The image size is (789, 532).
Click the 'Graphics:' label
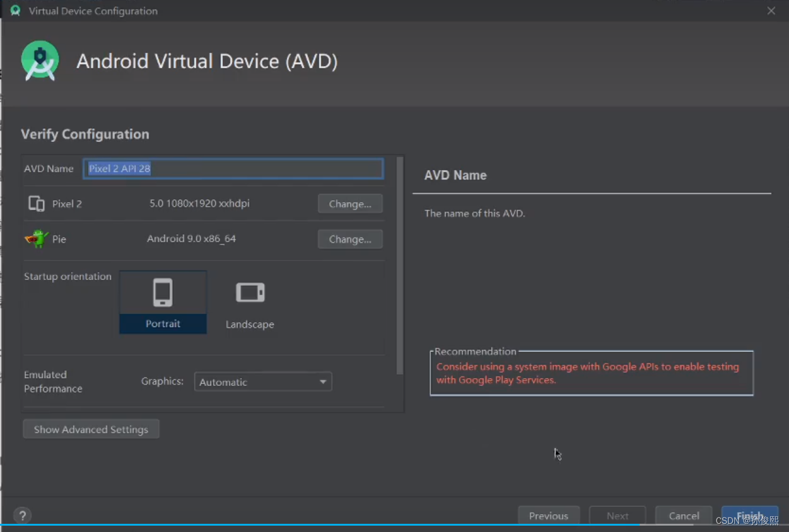[x=162, y=381]
